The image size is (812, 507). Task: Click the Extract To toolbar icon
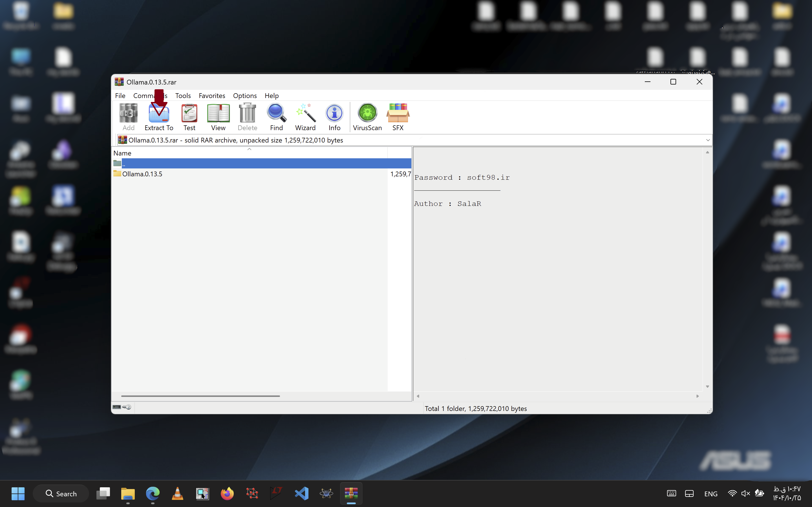pyautogui.click(x=159, y=116)
